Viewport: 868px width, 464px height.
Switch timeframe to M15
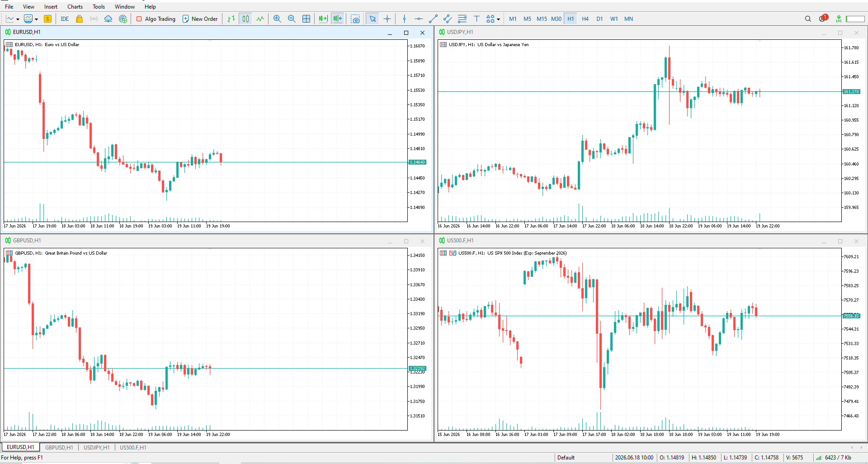pyautogui.click(x=542, y=19)
